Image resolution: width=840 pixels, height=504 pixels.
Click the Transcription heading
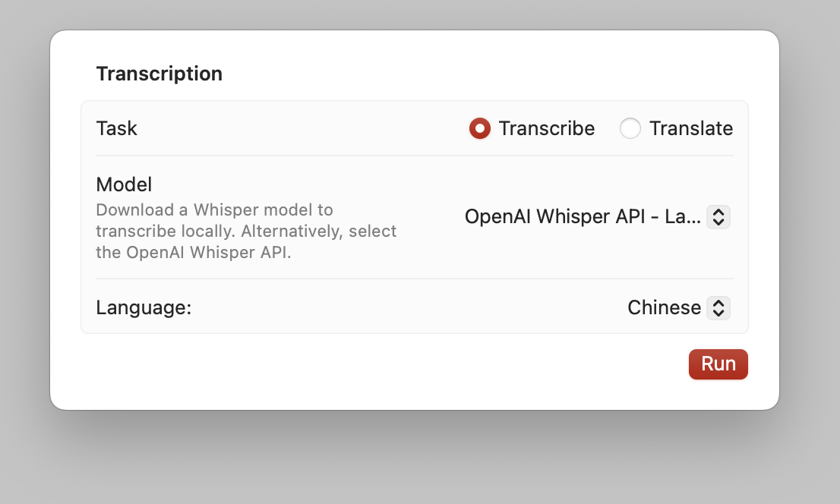coord(159,73)
